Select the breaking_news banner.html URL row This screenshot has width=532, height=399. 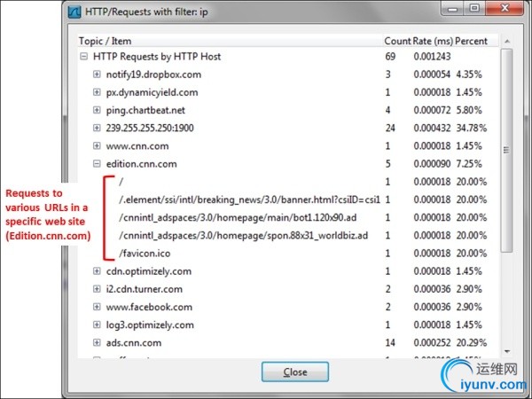click(x=288, y=199)
